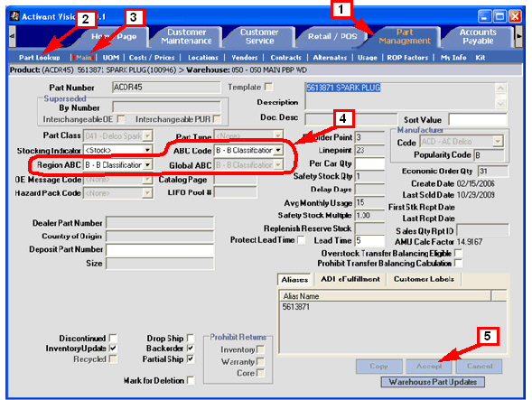532x400 pixels.
Task: Click the Warehouse Part Updates button
Action: [x=433, y=382]
